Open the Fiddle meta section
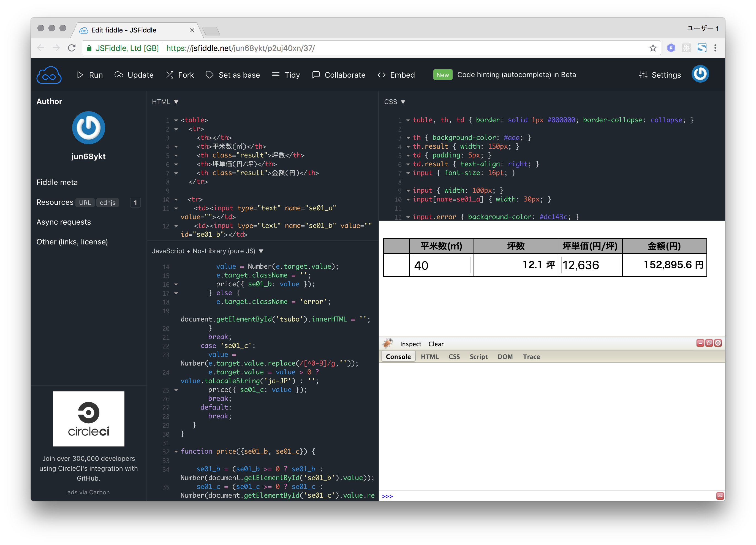The width and height of the screenshot is (756, 545). pyautogui.click(x=57, y=182)
